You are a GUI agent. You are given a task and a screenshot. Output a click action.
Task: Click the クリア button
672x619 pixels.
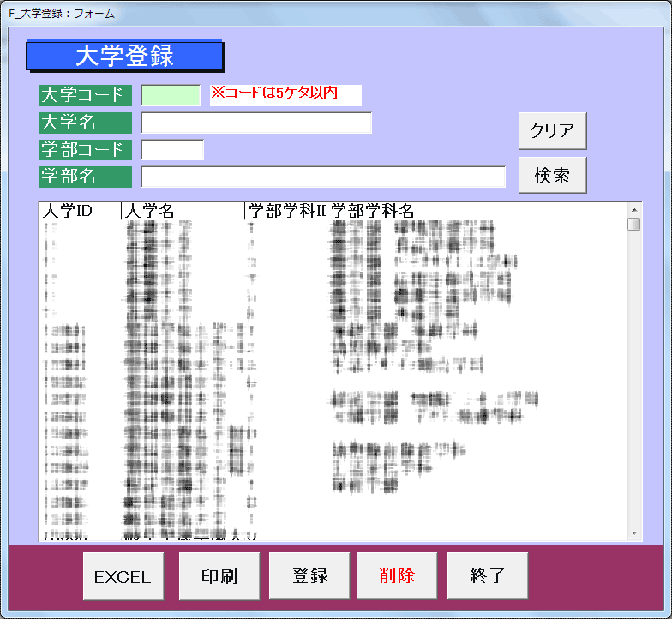pyautogui.click(x=552, y=131)
